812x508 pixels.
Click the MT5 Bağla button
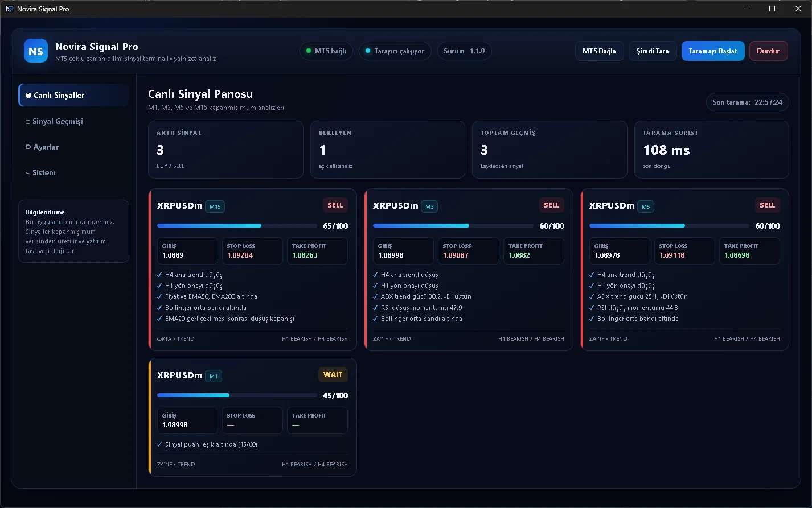coord(599,51)
